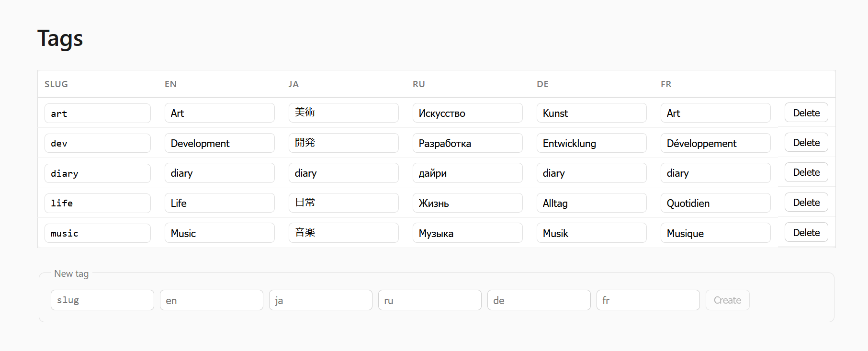Edit the RU field 'Разработка'
868x351 pixels.
[x=468, y=143]
